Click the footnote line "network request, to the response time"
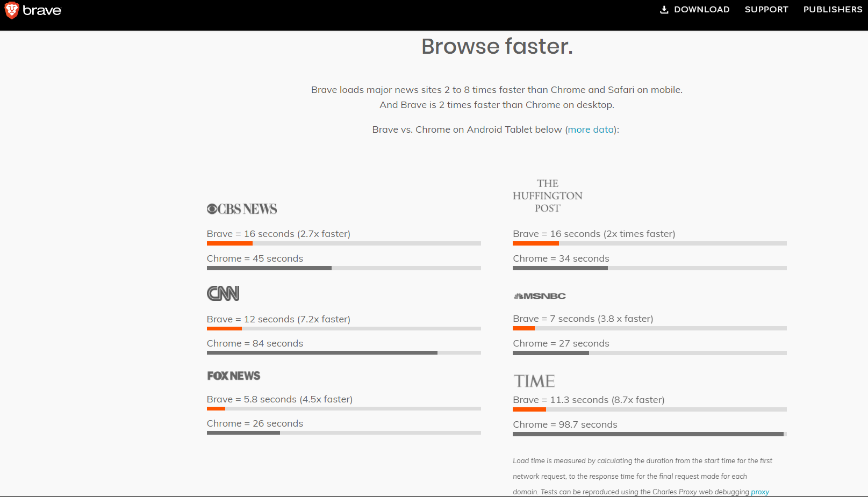This screenshot has height=497, width=868. click(630, 477)
